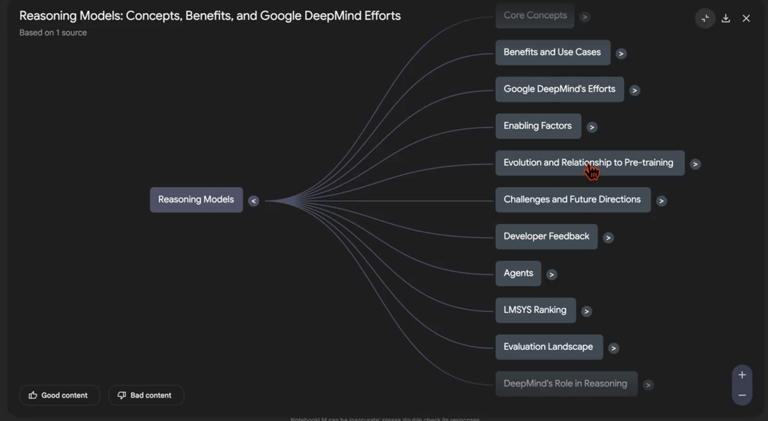Select the Evaluation Landscape node
768x421 pixels.
point(548,347)
